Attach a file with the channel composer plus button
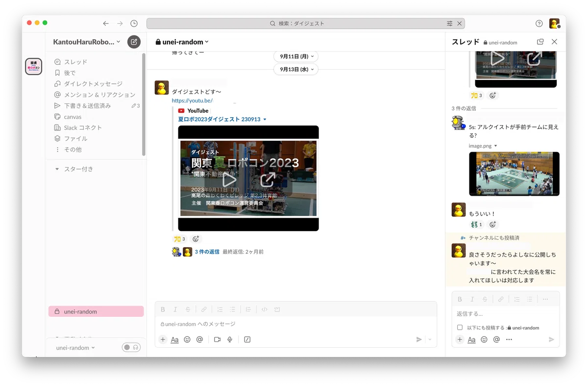The height and width of the screenshot is (386, 588). 163,339
